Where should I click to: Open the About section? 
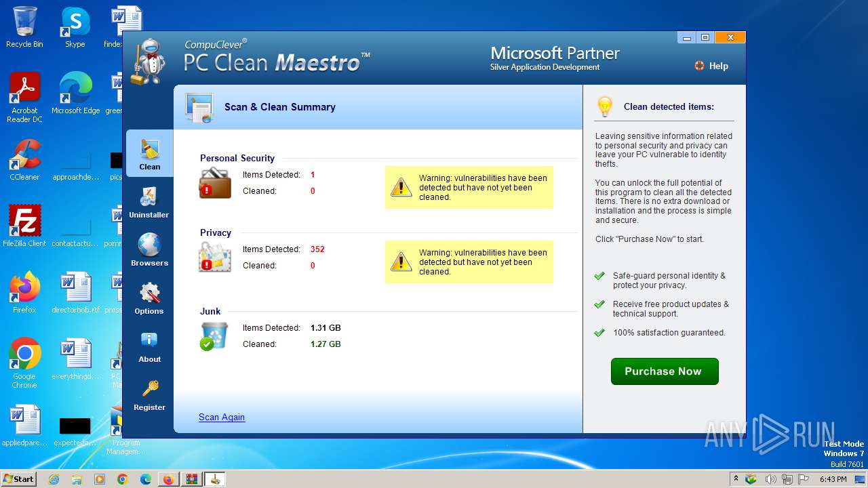point(149,346)
